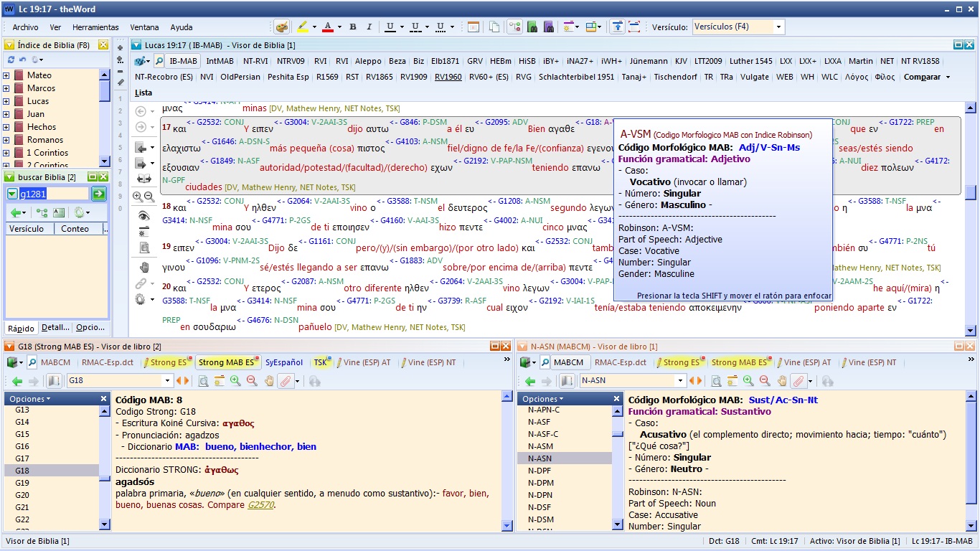Switch to the Rápido search tab
The image size is (980, 551).
coord(22,328)
